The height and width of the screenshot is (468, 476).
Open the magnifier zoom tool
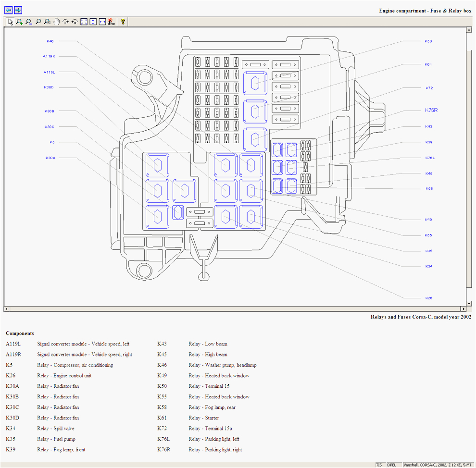point(38,22)
